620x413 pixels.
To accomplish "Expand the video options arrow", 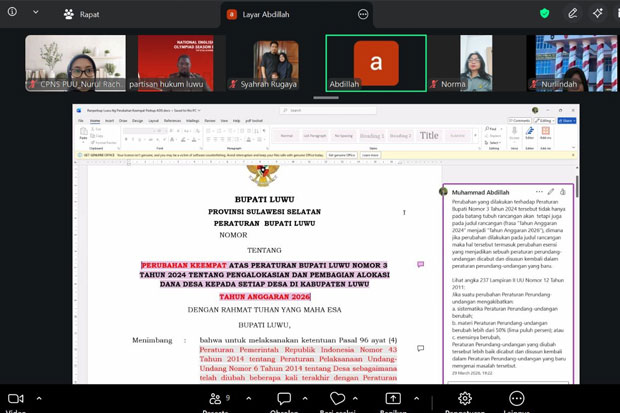I will click(40, 398).
